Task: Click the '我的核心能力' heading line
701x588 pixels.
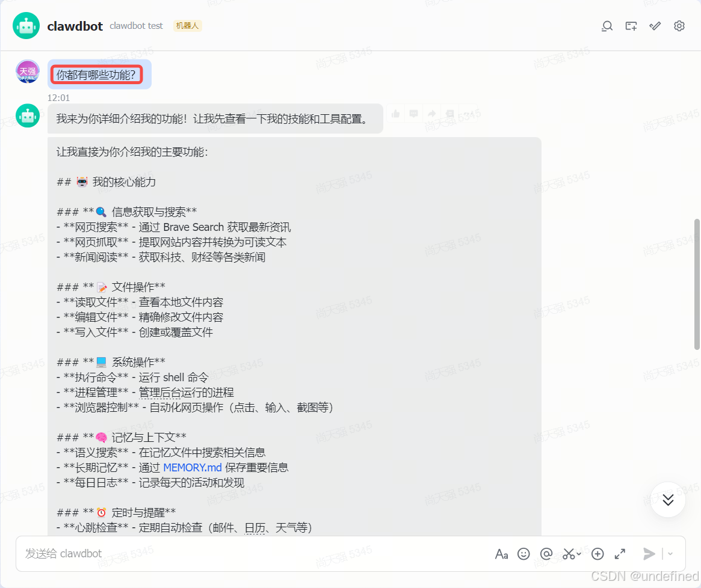Action: tap(107, 182)
